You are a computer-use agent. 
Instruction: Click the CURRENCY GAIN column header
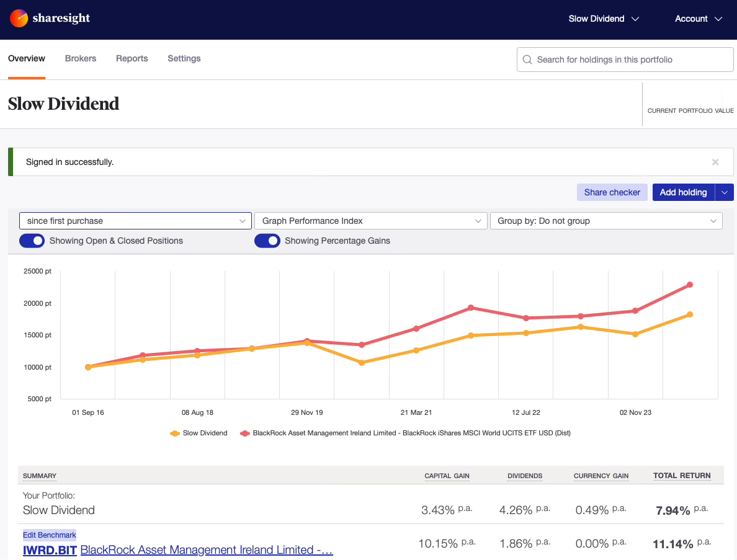601,476
